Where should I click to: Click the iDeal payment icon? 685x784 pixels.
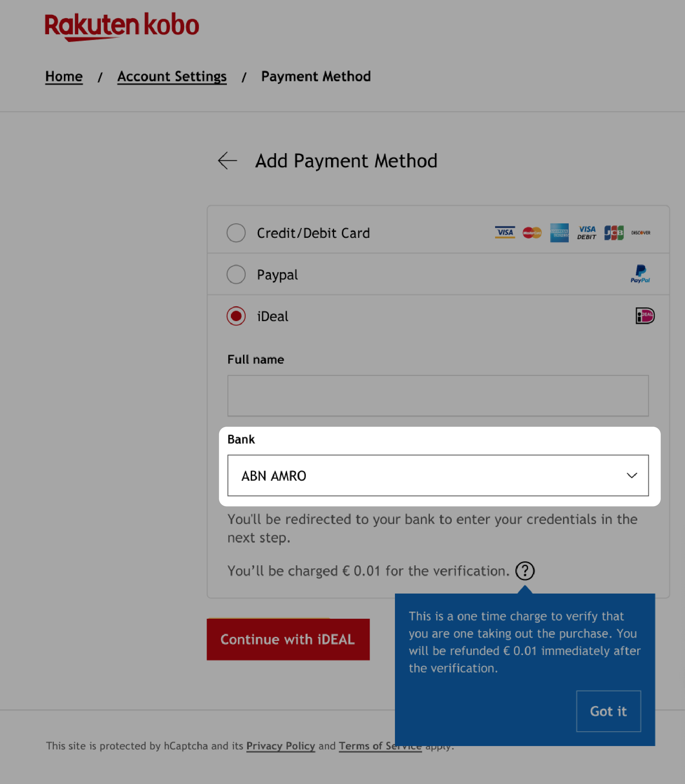(644, 315)
